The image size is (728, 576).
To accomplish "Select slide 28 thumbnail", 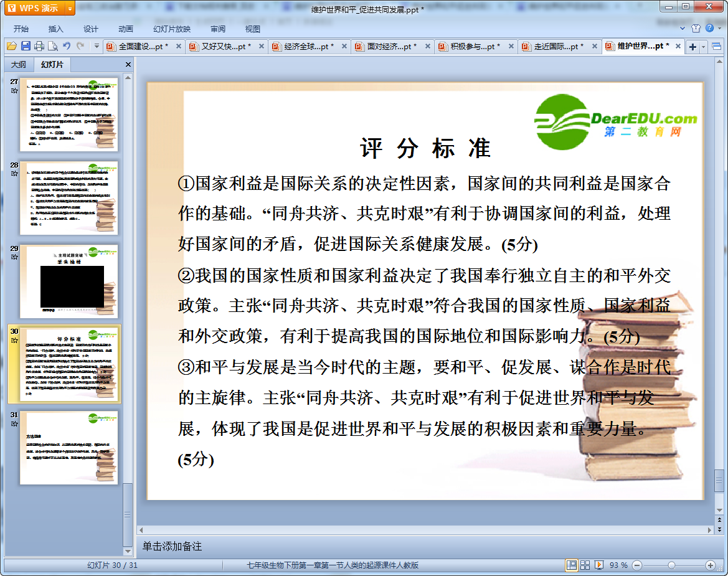I will click(69, 198).
